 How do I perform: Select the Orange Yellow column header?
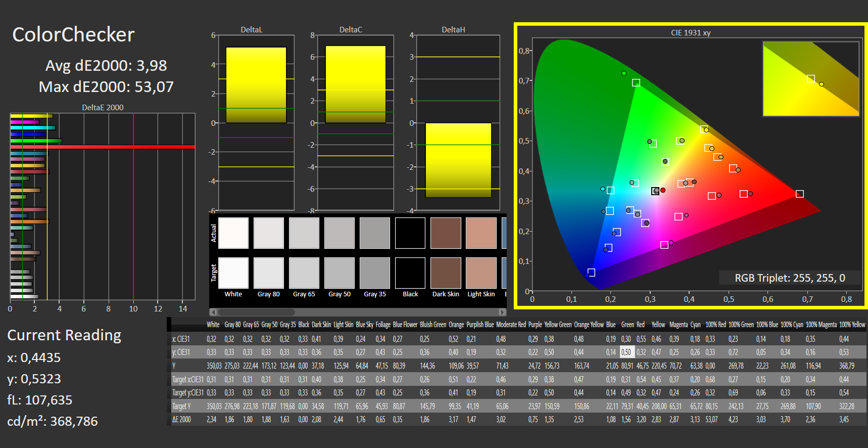589,325
